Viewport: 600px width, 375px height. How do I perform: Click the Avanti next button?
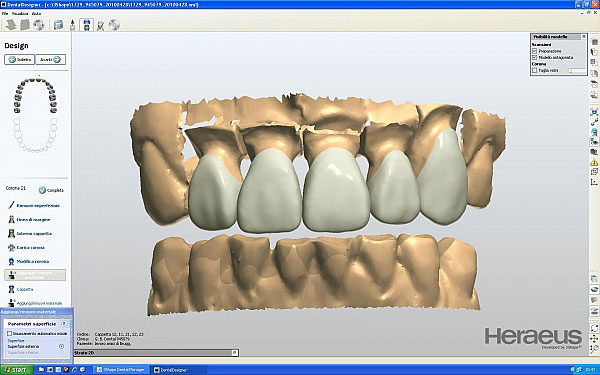pos(51,60)
